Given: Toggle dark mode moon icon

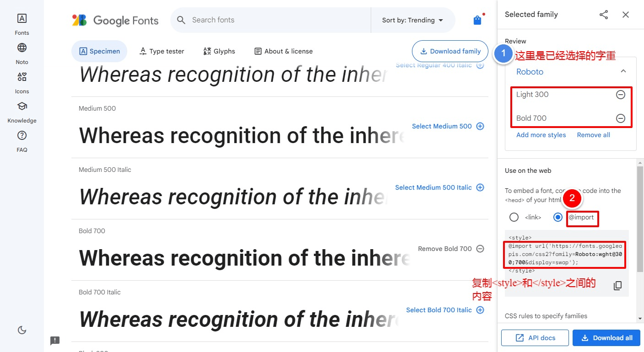Looking at the screenshot, I should pyautogui.click(x=22, y=330).
